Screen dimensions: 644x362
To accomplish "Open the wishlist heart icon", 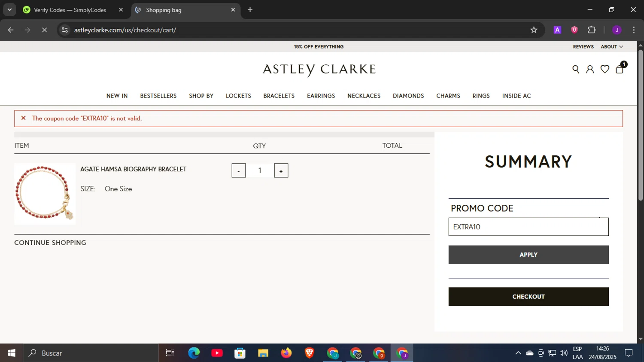I will click(x=605, y=69).
